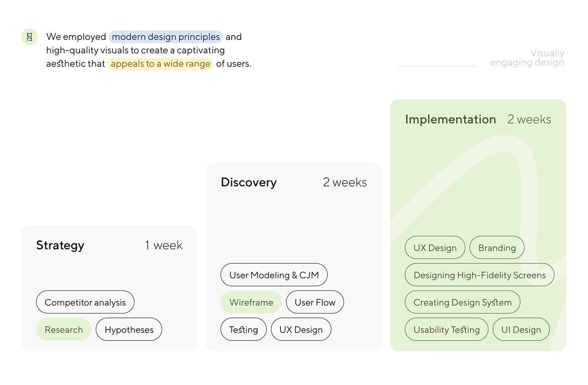This screenshot has height=385, width=588.
Task: Click the UX Design tag in Discovery
Action: 301,330
